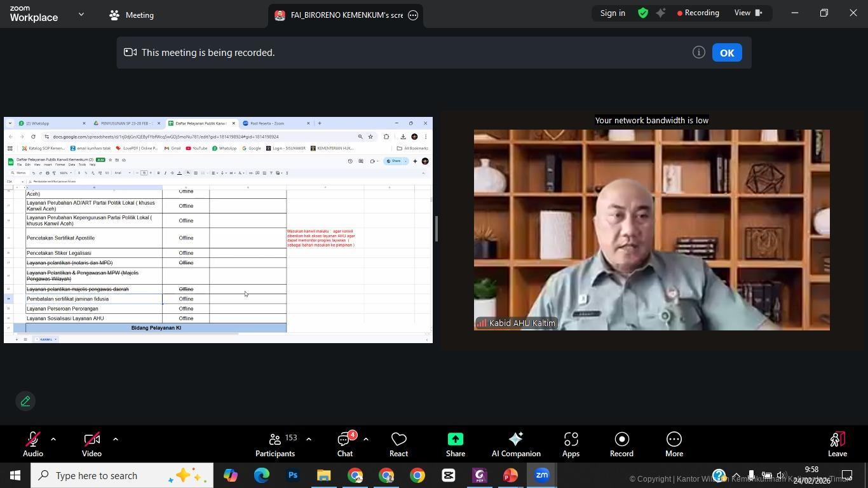868x488 pixels.
Task: Unmute microphone with Audio button
Action: point(32,444)
